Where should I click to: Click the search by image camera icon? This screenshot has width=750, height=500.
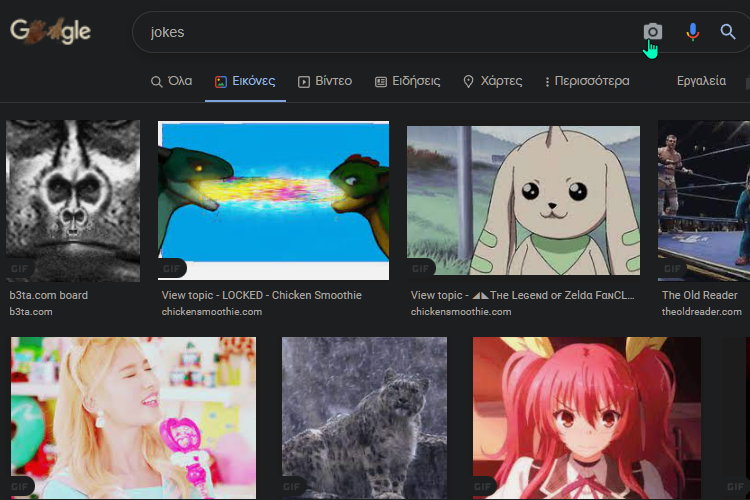click(x=652, y=32)
